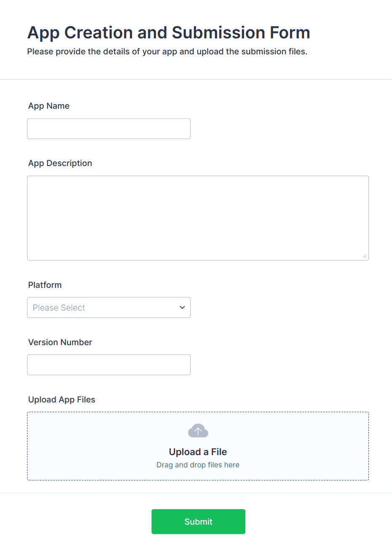The height and width of the screenshot is (555, 392).
Task: Click the cloud upload icon
Action: pos(198,431)
